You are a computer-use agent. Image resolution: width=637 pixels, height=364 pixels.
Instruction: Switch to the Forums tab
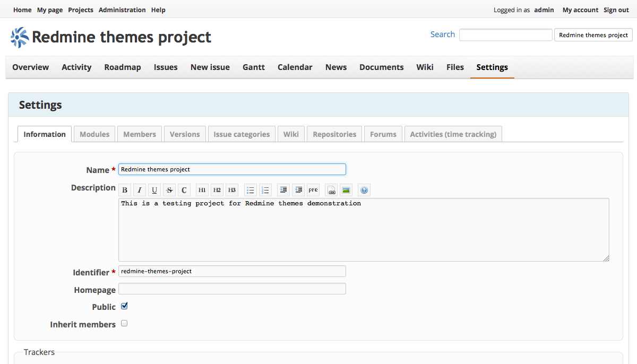(x=383, y=134)
